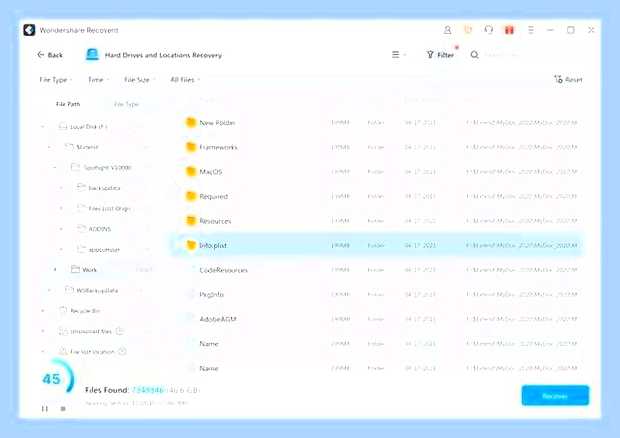620x438 pixels.
Task: Click the orange shopping cart icon
Action: click(468, 30)
